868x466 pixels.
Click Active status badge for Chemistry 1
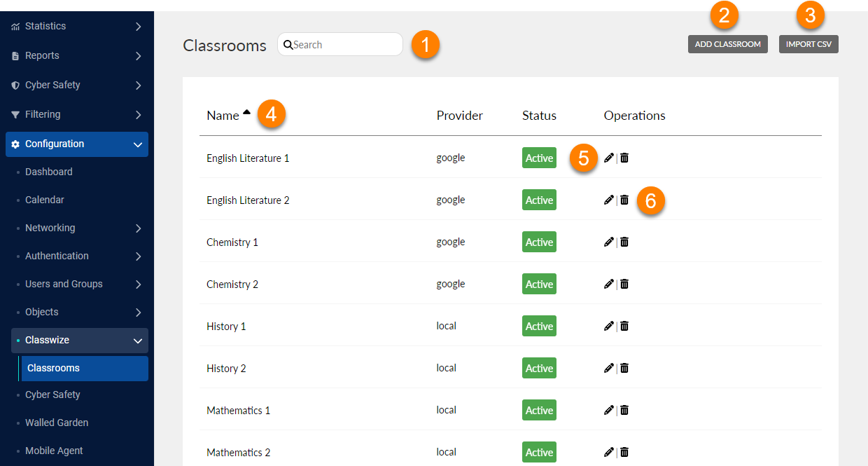(539, 242)
